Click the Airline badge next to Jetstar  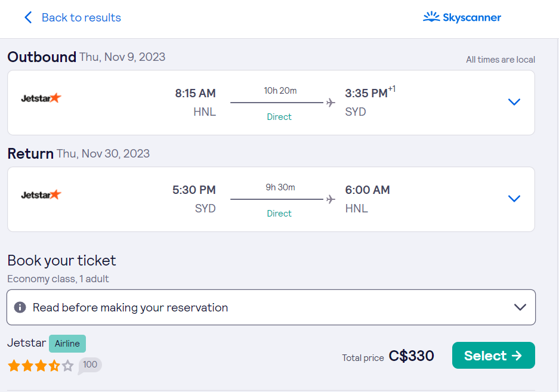[67, 344]
